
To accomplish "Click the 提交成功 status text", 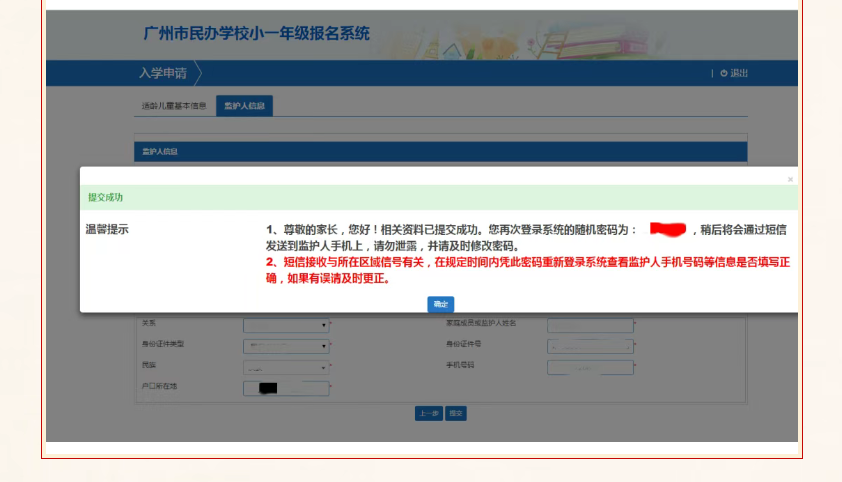I will 105,197.
